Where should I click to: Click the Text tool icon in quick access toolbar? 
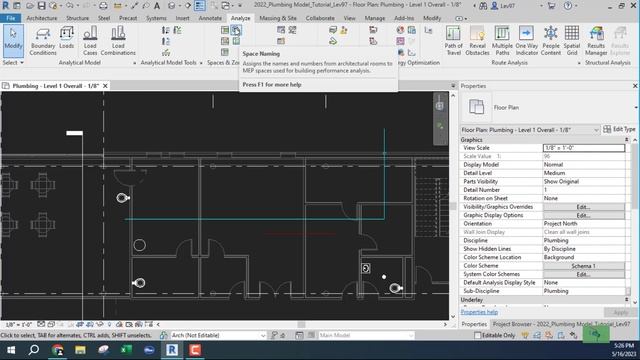click(157, 6)
